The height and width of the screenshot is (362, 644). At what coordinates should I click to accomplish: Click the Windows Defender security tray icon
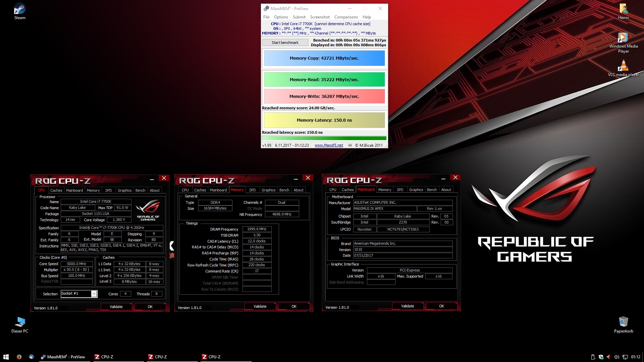click(x=601, y=357)
